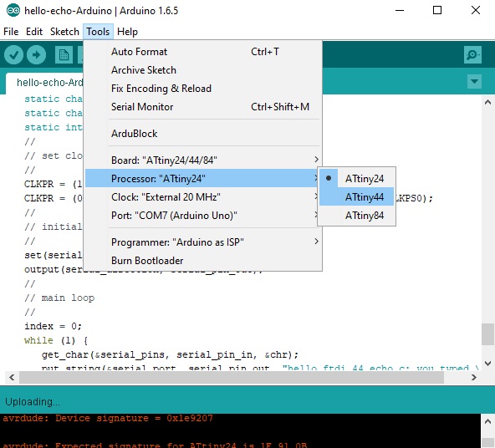Expand the Clock "External 20 MHz" submenu
Viewport: 495px width, 448px height.
click(x=203, y=197)
